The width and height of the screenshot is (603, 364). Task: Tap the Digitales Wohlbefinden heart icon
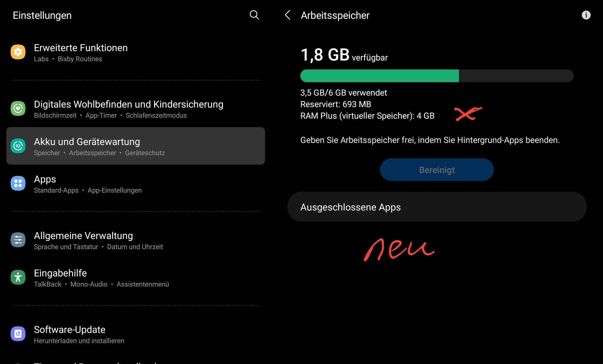18,108
